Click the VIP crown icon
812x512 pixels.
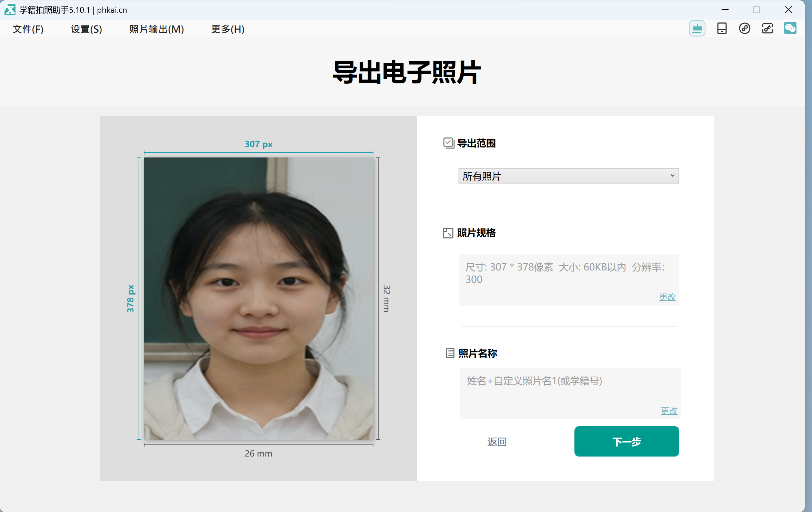pyautogui.click(x=697, y=28)
